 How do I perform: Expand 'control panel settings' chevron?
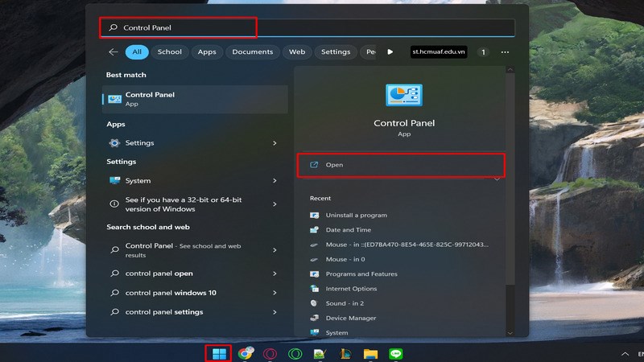click(275, 312)
